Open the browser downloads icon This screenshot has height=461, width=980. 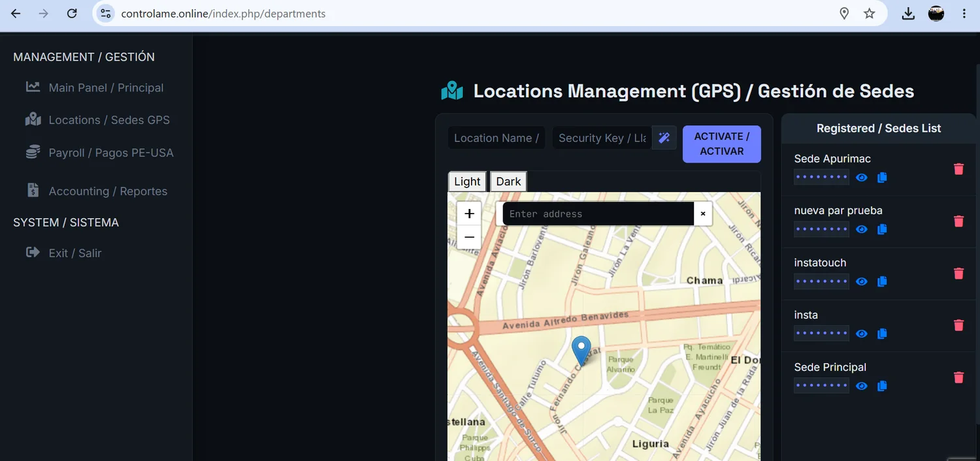point(908,13)
